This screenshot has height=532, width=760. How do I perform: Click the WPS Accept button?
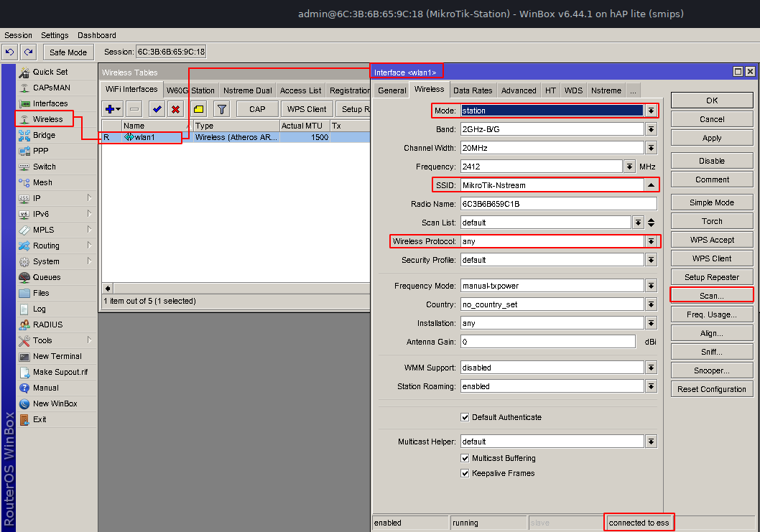click(712, 240)
